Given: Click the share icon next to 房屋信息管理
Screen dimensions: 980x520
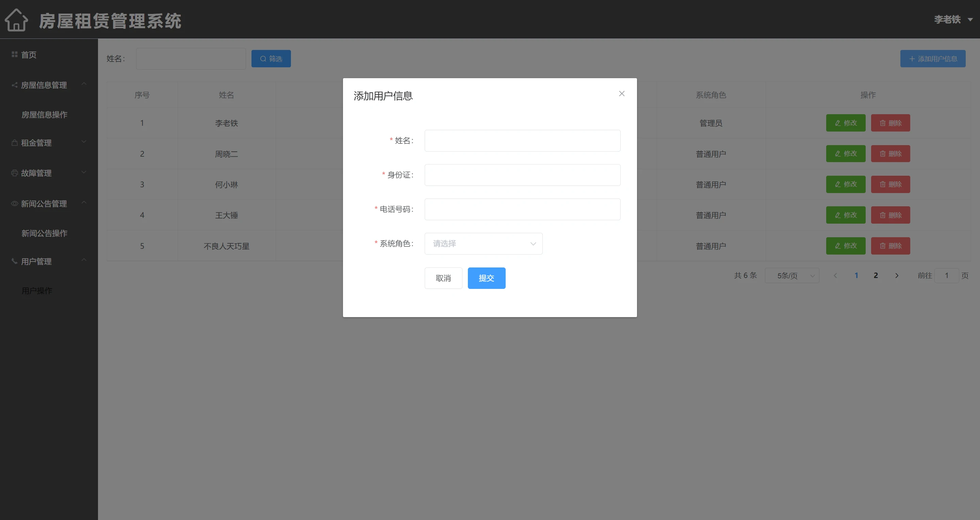Looking at the screenshot, I should click(14, 85).
